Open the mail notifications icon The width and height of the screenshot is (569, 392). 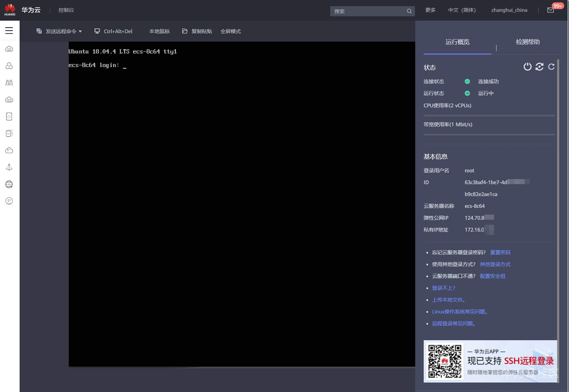coord(551,10)
